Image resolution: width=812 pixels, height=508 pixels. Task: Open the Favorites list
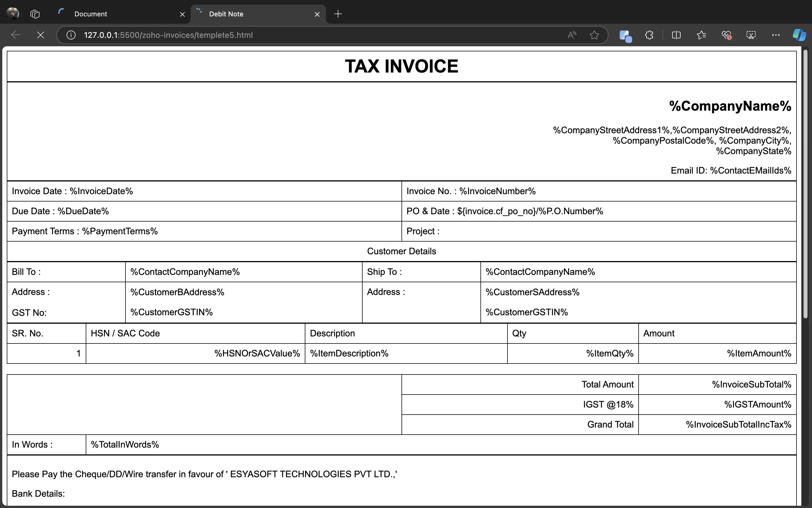(701, 35)
